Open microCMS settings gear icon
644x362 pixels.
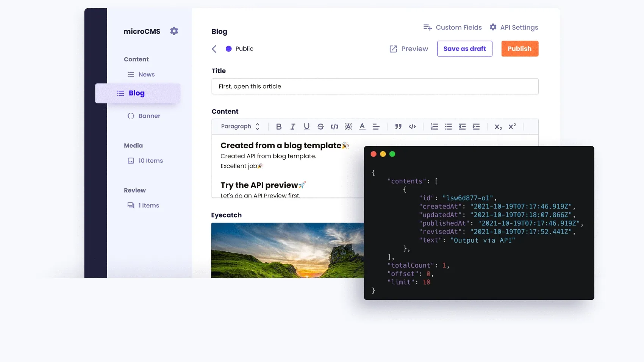coord(174,31)
